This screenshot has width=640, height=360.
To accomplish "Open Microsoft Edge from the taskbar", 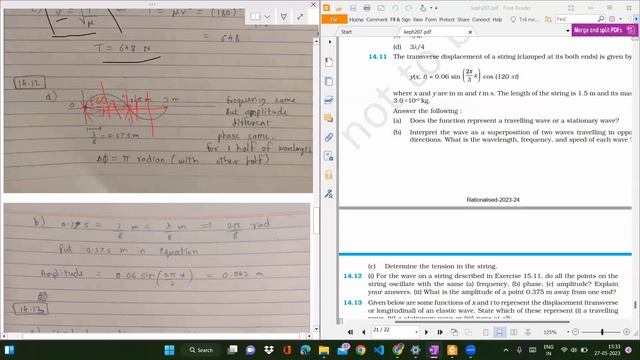I will [305, 350].
